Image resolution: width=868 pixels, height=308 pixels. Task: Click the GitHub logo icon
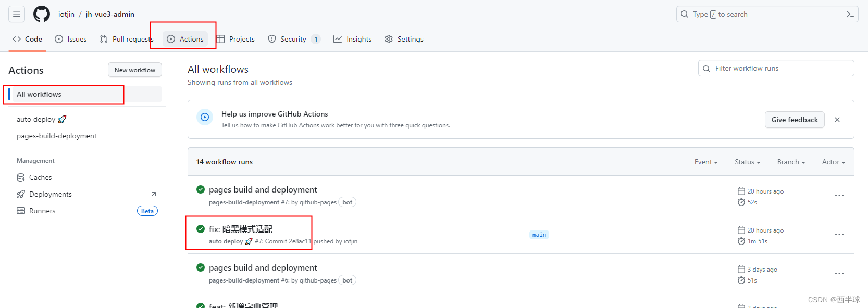coord(42,14)
